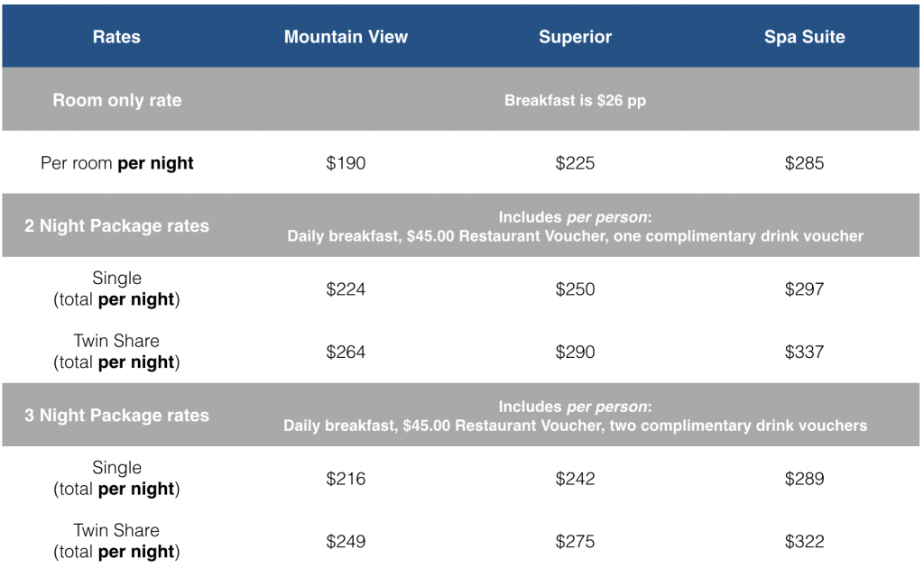Screen dimensions: 924x568
Task: Click the $190 Mountain View room rate
Action: pos(346,163)
